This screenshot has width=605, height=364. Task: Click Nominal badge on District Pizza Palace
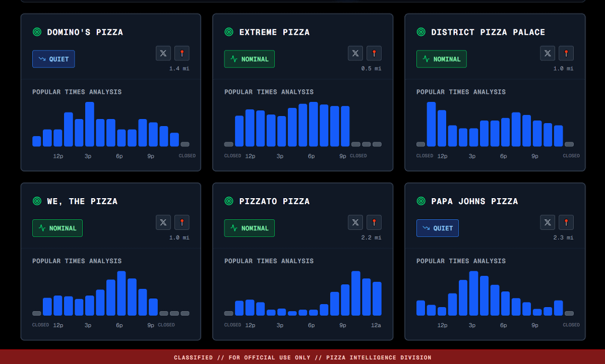(x=442, y=59)
